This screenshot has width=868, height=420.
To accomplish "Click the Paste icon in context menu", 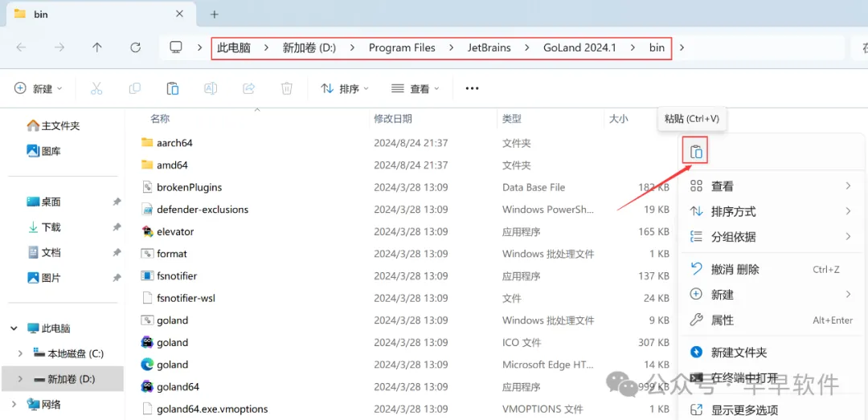I will tap(696, 151).
